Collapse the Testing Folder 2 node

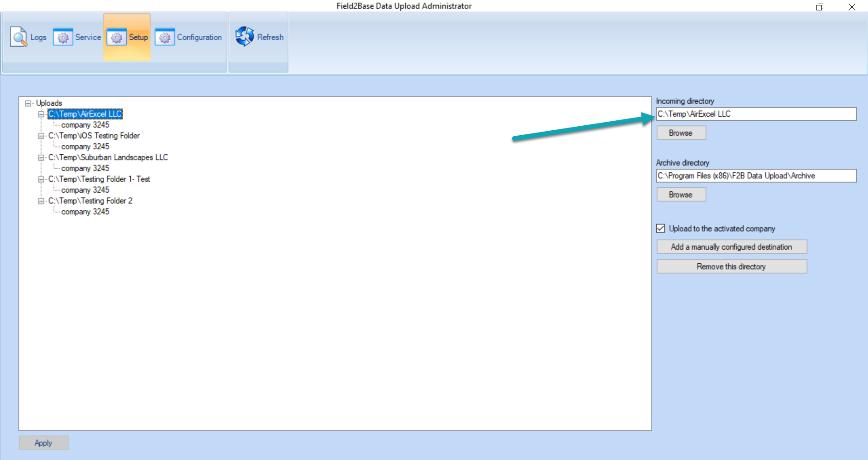[41, 201]
